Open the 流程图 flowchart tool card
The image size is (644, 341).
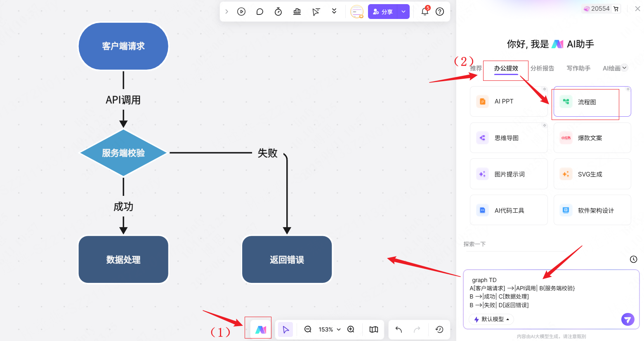(586, 101)
